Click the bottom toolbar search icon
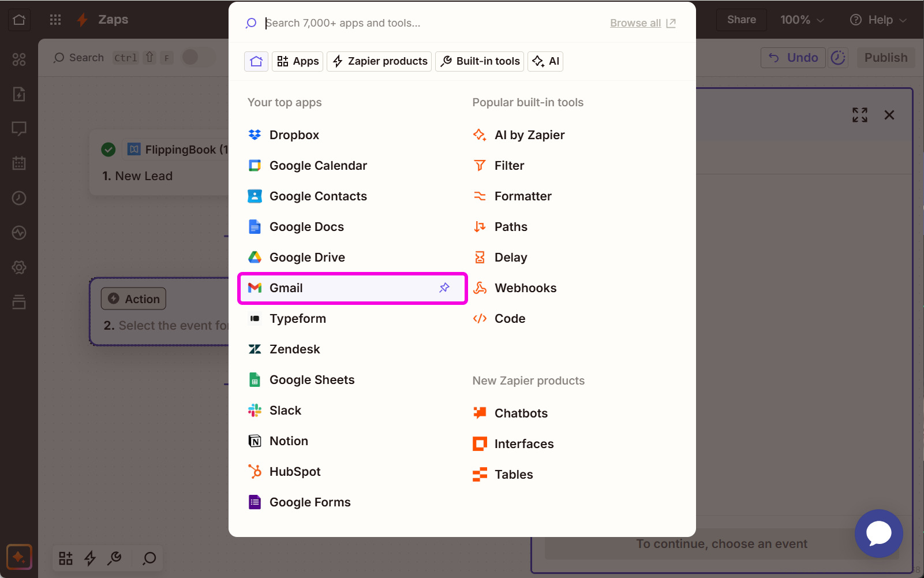The image size is (924, 578). click(x=149, y=558)
